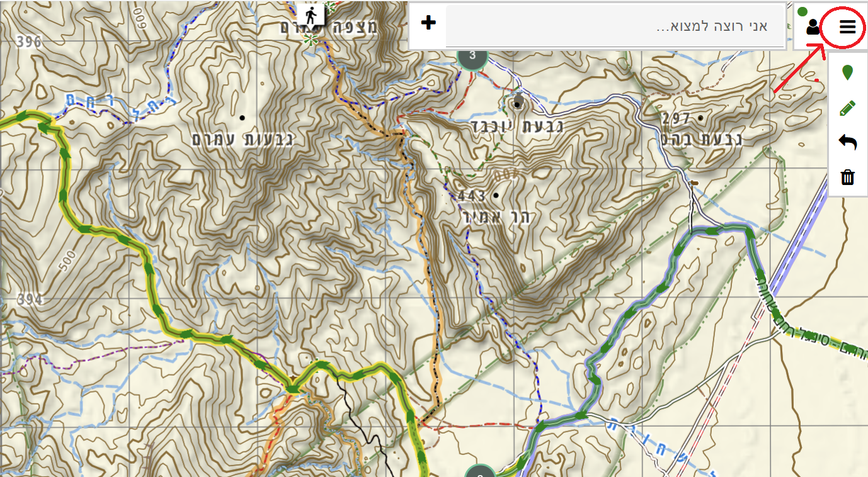Click the גבעת יוכבד summit dot
The height and width of the screenshot is (477, 868).
518,103
